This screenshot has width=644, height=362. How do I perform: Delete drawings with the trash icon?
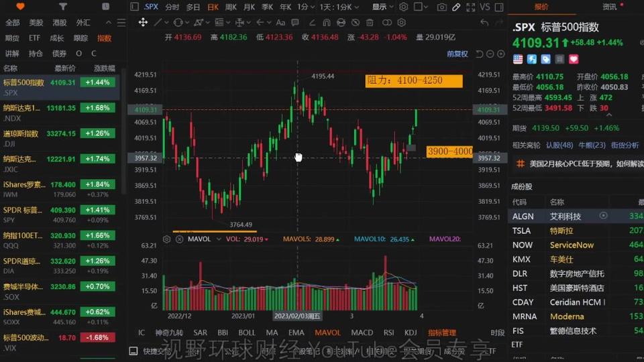click(x=370, y=22)
